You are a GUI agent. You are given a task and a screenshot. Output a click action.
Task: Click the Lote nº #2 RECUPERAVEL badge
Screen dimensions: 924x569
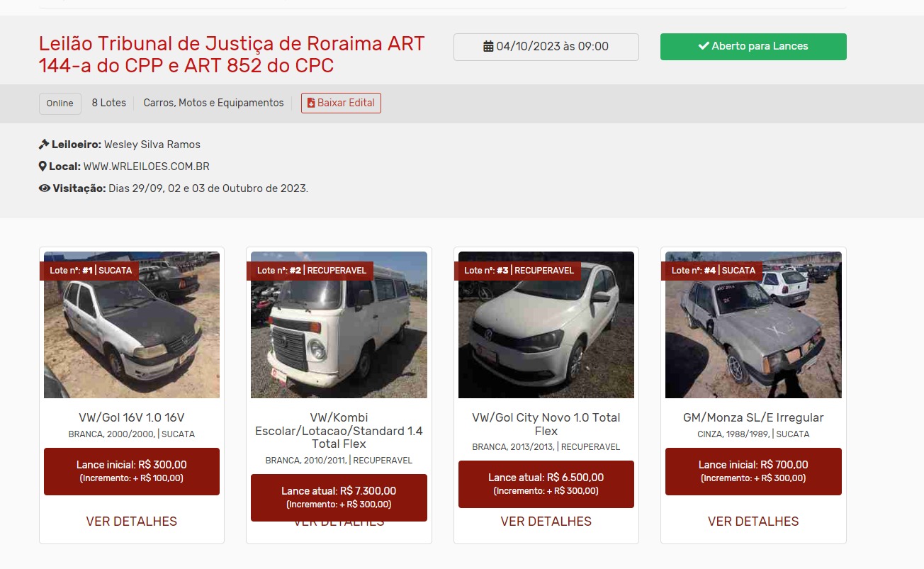pyautogui.click(x=310, y=271)
